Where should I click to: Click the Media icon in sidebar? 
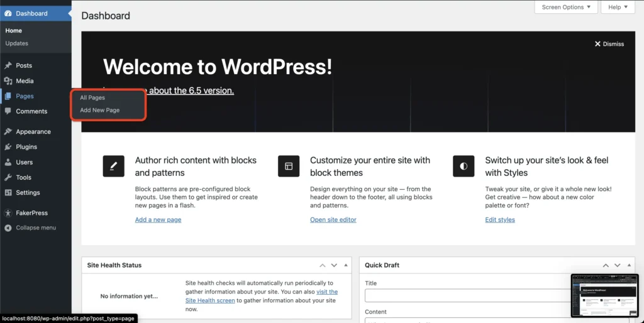[8, 81]
